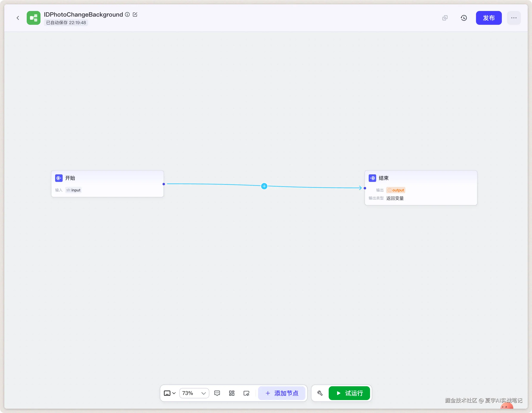Click the duplicate copy icon in header
The image size is (532, 413).
click(445, 18)
